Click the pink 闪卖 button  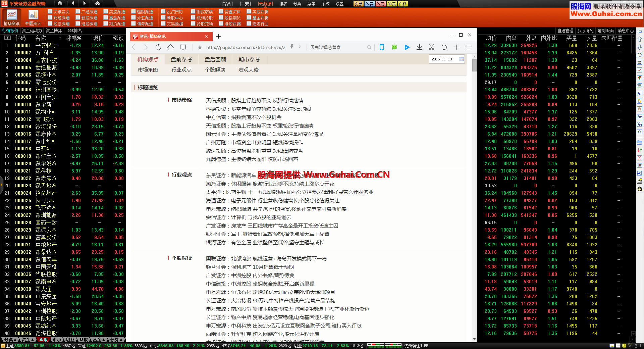380,4
